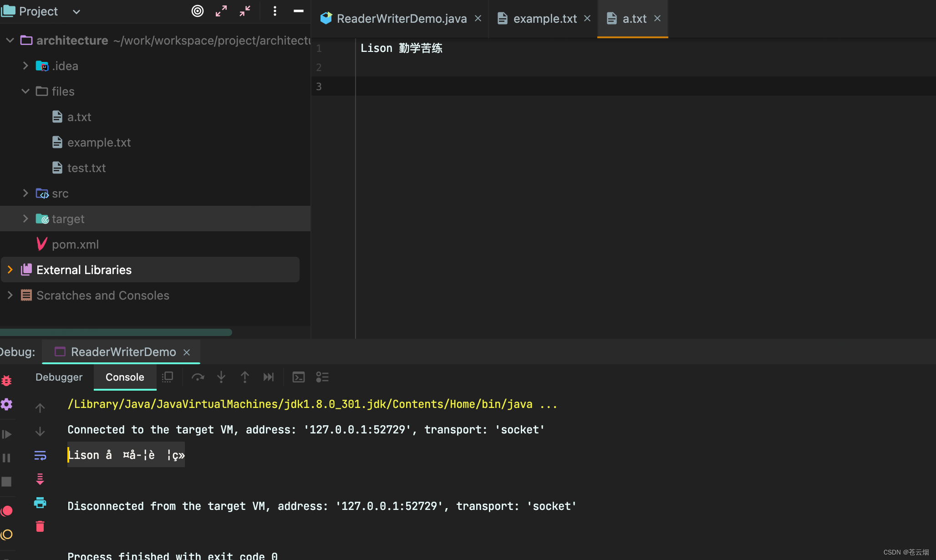This screenshot has height=560, width=936.
Task: Click the Project panel horizontal scrollbar
Action: tap(116, 332)
